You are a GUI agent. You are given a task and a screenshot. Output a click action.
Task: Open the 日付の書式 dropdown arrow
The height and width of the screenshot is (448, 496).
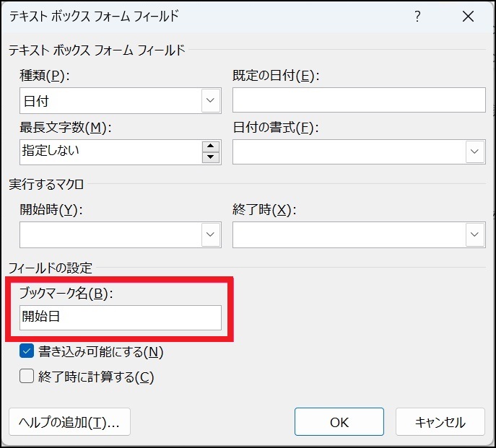click(x=474, y=151)
